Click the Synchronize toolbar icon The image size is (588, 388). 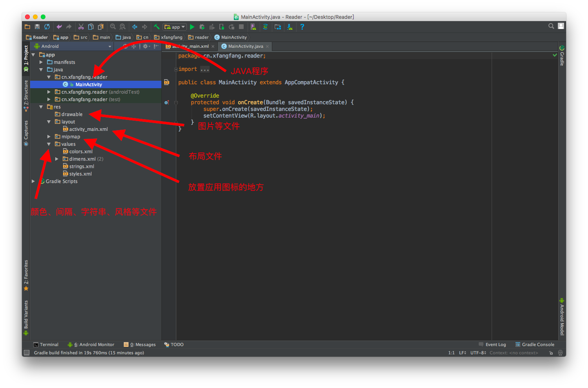click(x=47, y=27)
